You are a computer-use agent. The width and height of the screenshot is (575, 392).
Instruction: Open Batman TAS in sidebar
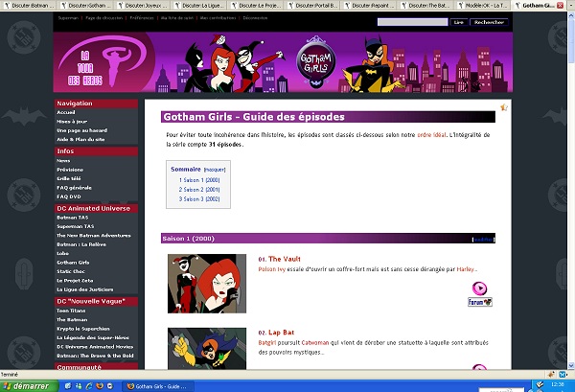point(73,218)
